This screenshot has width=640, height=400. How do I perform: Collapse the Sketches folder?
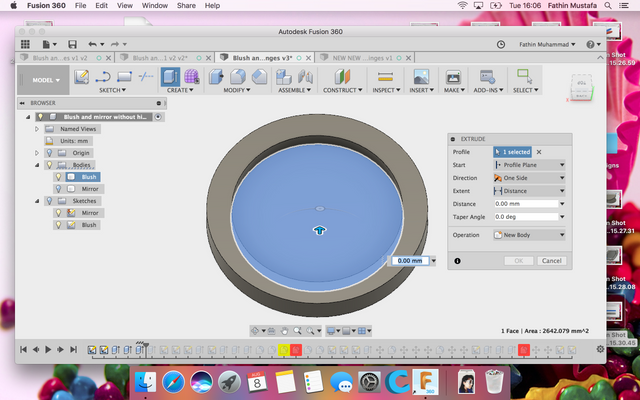pos(37,201)
